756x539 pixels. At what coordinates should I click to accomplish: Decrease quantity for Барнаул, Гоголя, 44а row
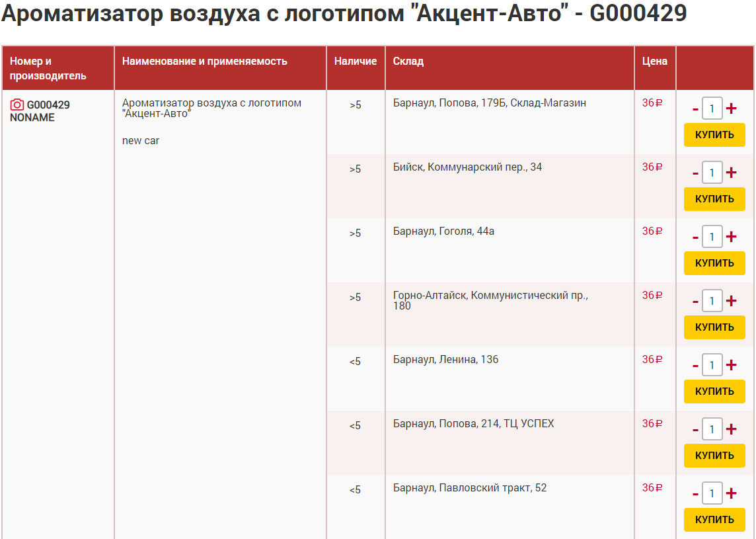click(695, 237)
